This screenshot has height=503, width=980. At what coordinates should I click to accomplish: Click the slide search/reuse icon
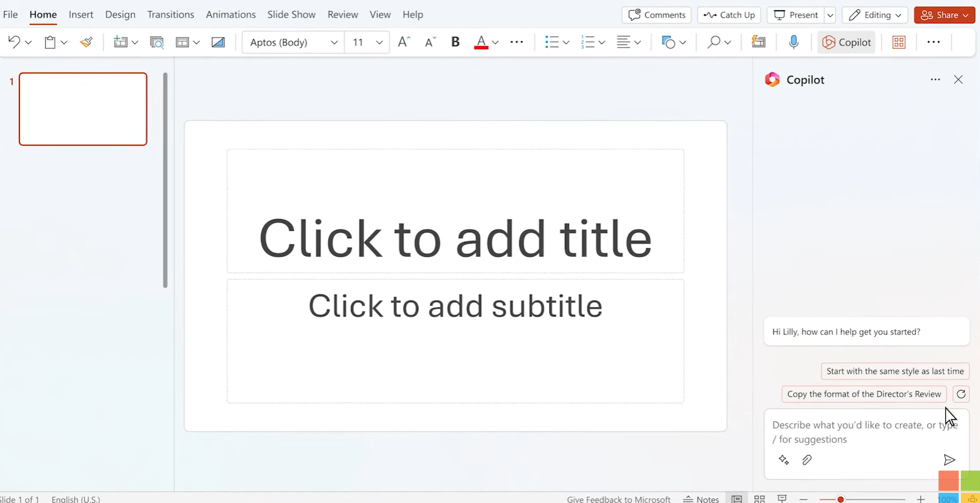(x=157, y=42)
